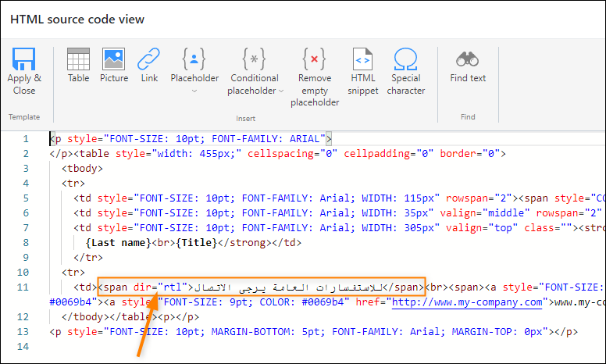Click the Apply & Close save icon

(x=24, y=59)
